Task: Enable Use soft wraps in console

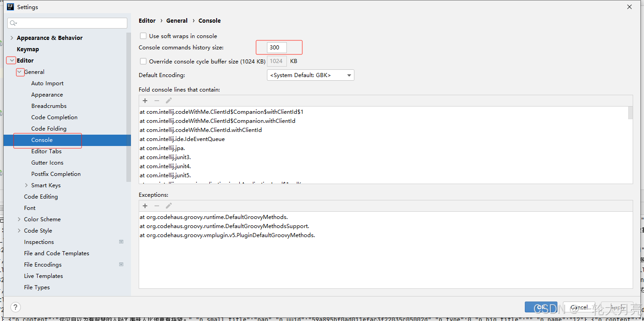Action: [x=143, y=36]
